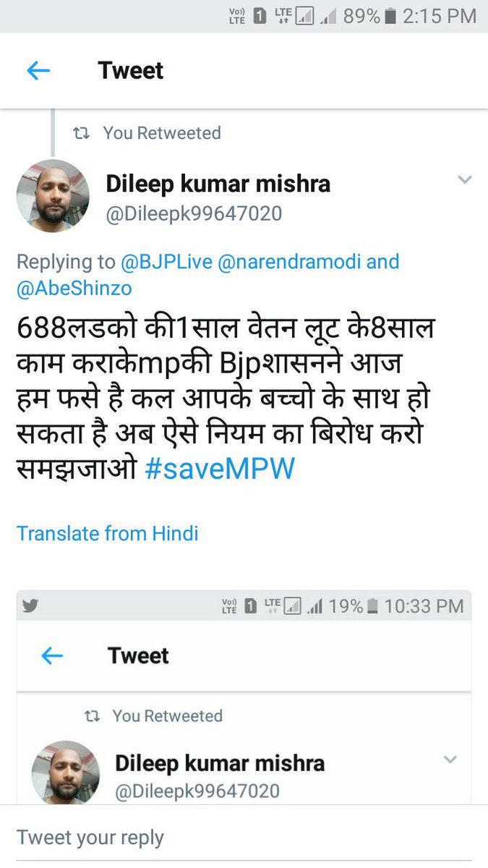Screen dimensions: 488x868
Task: Open the embedded tweet's profile picture
Action: click(66, 773)
